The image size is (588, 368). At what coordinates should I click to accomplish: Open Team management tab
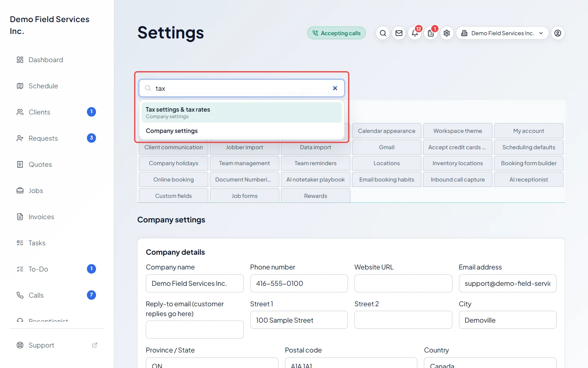[x=245, y=163]
